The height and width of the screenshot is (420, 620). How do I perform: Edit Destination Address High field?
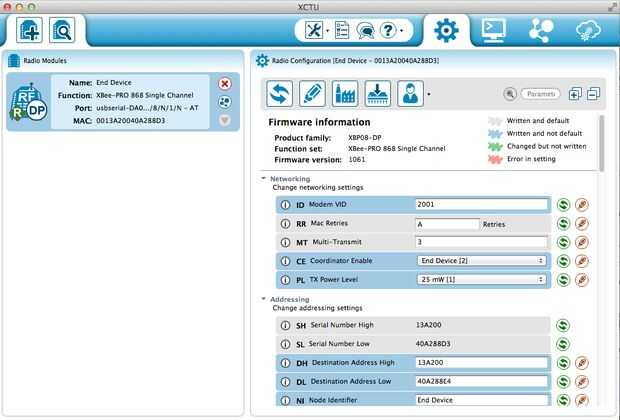tap(482, 363)
